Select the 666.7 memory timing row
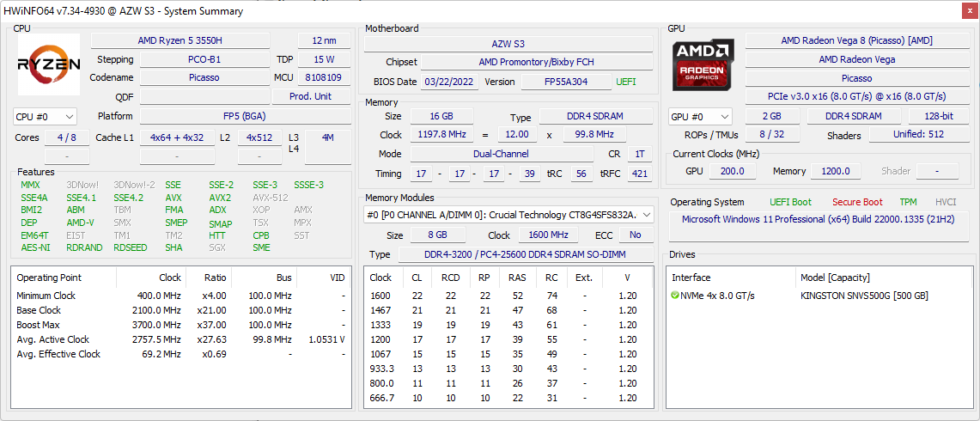 (508, 398)
